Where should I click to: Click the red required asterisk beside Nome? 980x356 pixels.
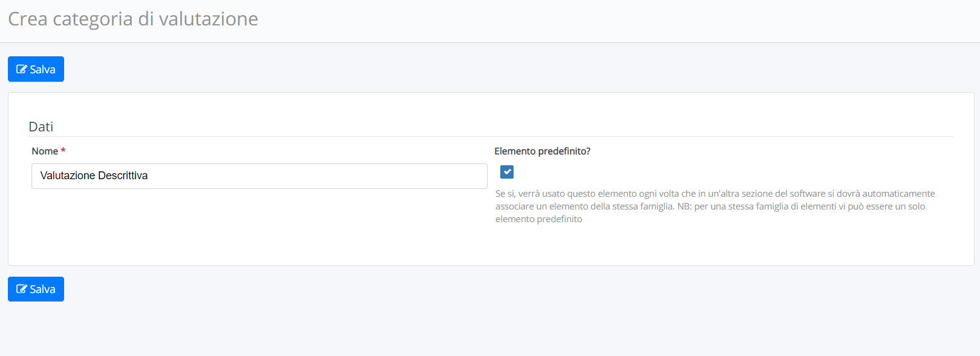(63, 150)
